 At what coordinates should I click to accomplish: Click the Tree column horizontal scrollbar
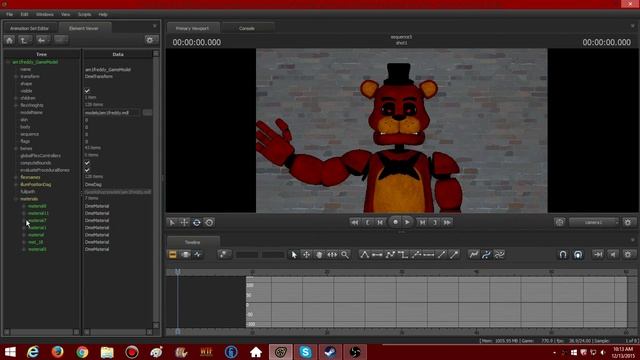(x=41, y=332)
